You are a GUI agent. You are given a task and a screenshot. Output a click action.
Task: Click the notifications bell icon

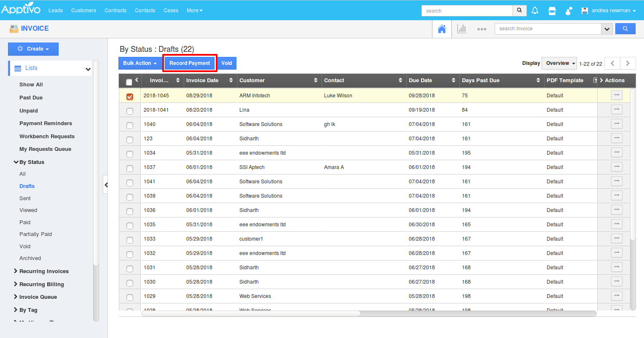tap(535, 11)
